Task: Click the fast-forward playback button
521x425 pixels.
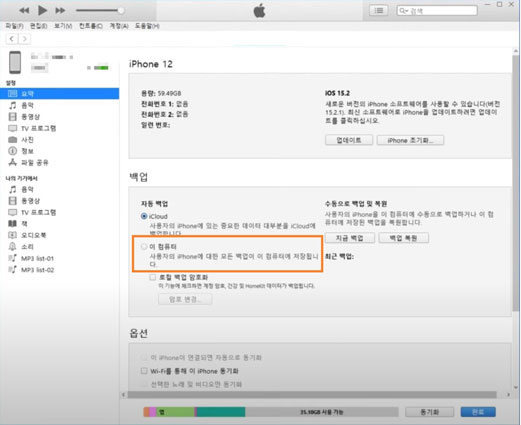Action: pos(60,10)
